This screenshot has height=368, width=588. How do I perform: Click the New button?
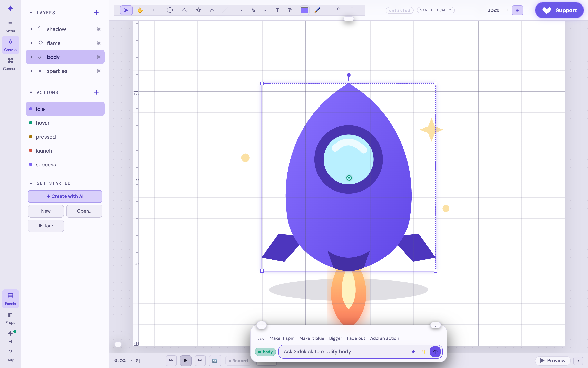(46, 211)
